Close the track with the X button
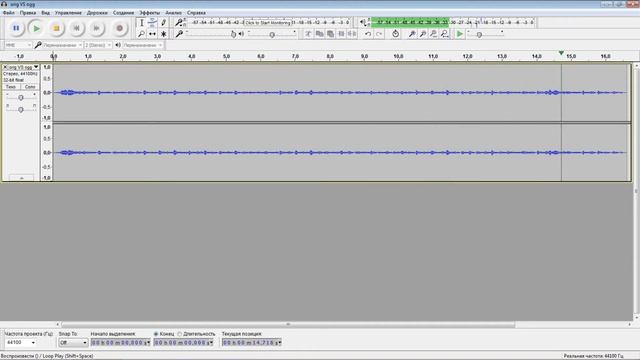The width and height of the screenshot is (640, 360). 5,67
